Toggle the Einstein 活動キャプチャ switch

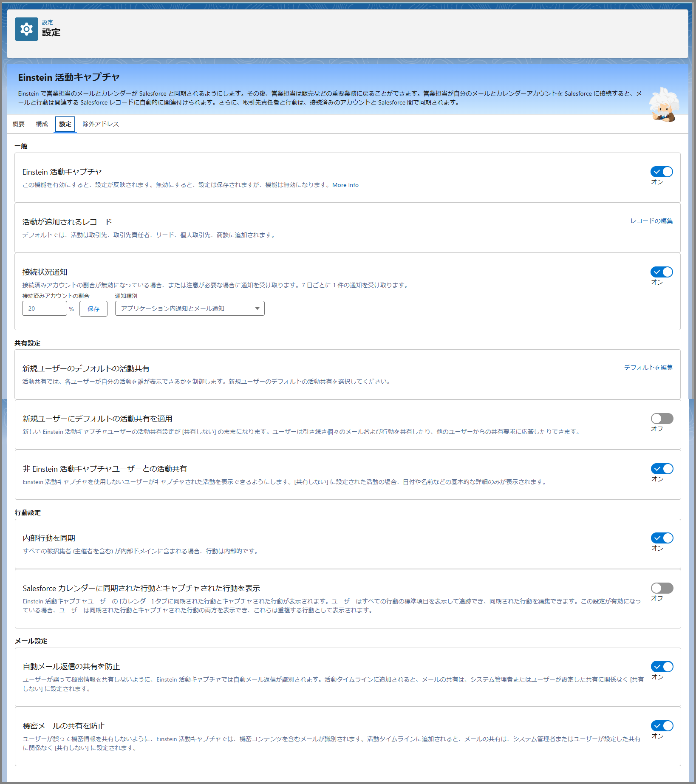point(662,172)
